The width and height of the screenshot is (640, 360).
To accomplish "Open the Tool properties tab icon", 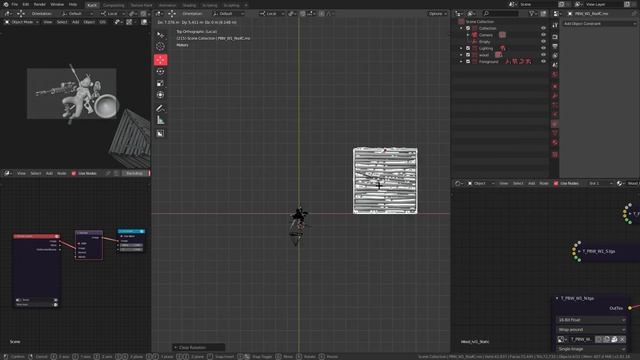I will pyautogui.click(x=555, y=25).
